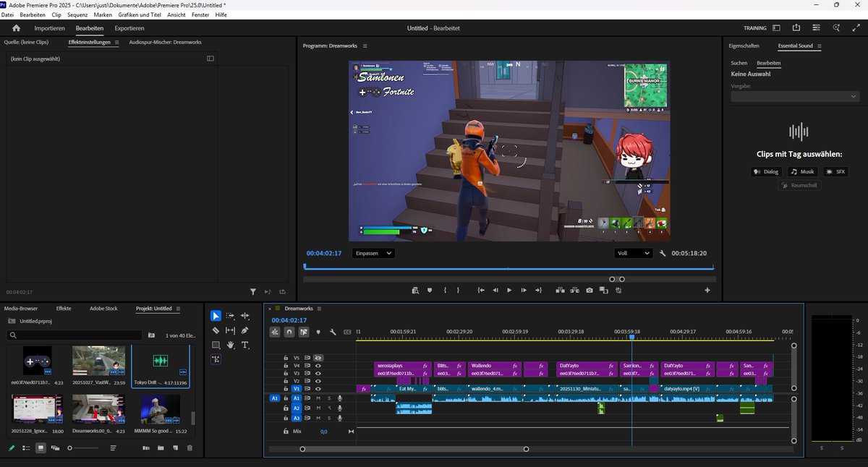Select the Selection (arrow) tool

coord(216,316)
